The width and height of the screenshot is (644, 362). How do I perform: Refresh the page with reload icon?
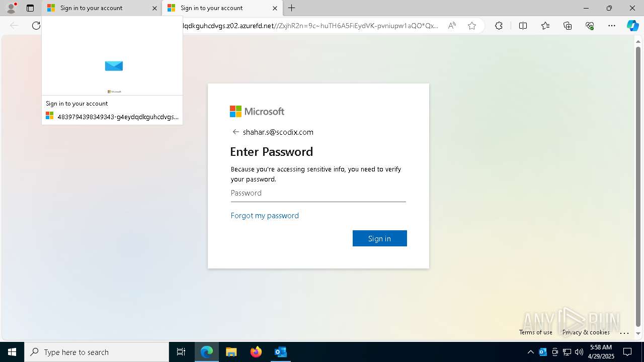[x=36, y=26]
